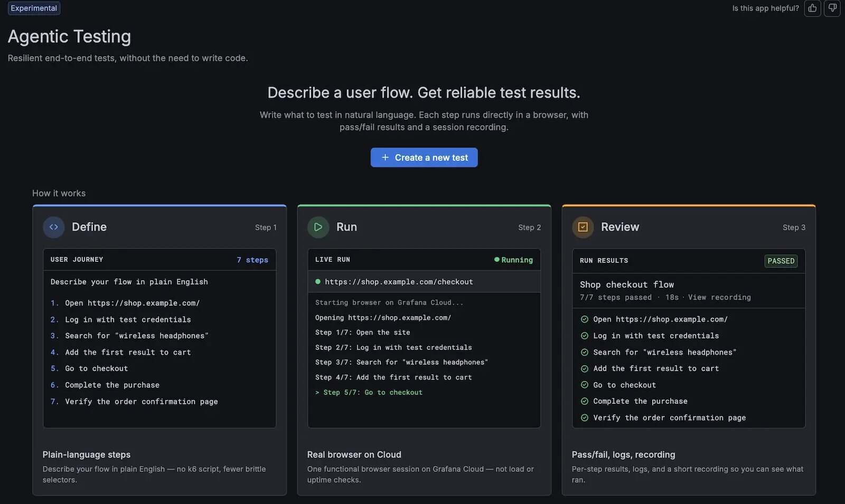Click the 'Real browser on Cloud' heading
845x504 pixels.
point(354,454)
